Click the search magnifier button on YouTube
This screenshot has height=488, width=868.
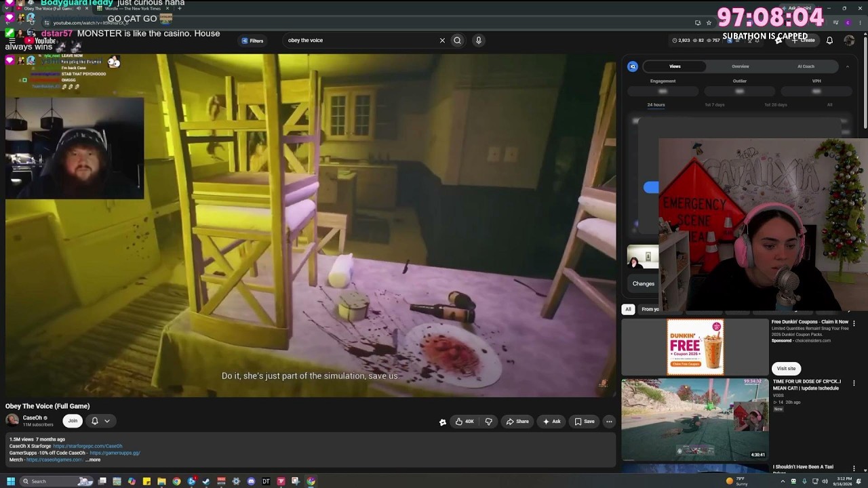(457, 40)
